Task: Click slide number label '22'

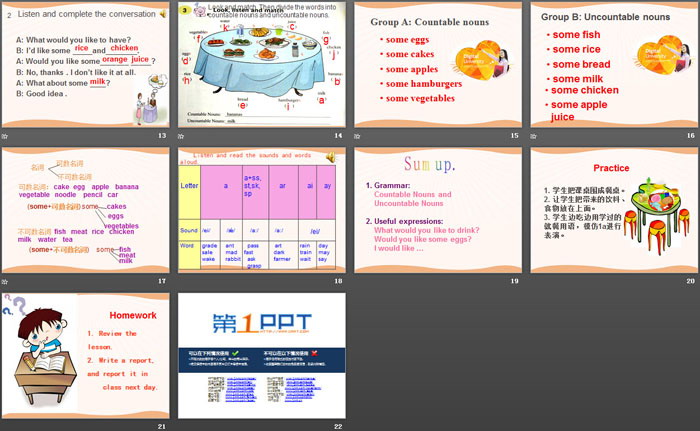Action: [338, 427]
